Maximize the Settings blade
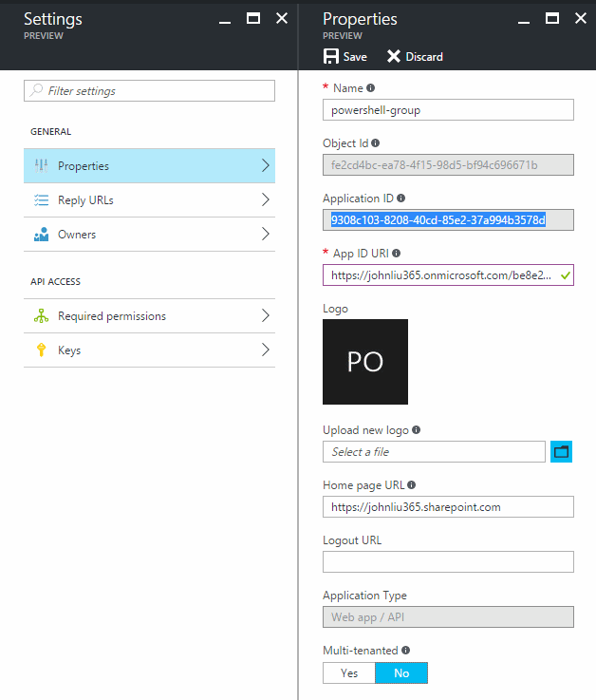Screen dimensions: 596x700 pos(252,19)
